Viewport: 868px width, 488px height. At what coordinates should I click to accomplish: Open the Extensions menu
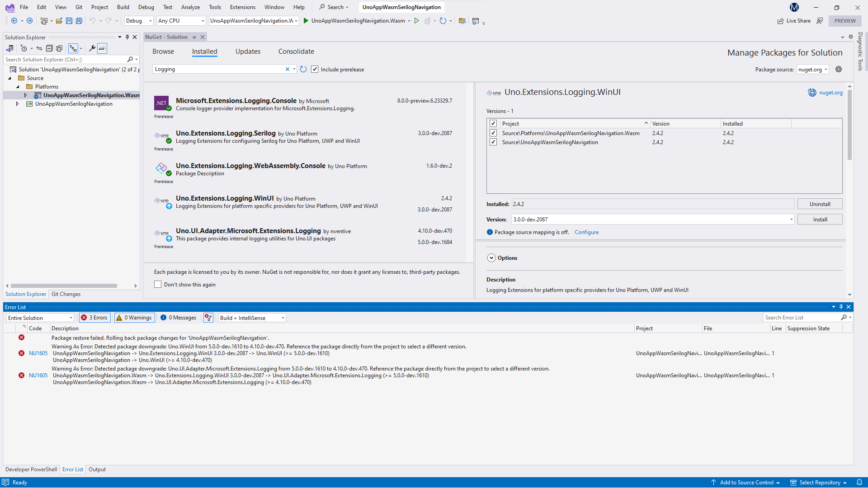coord(242,7)
